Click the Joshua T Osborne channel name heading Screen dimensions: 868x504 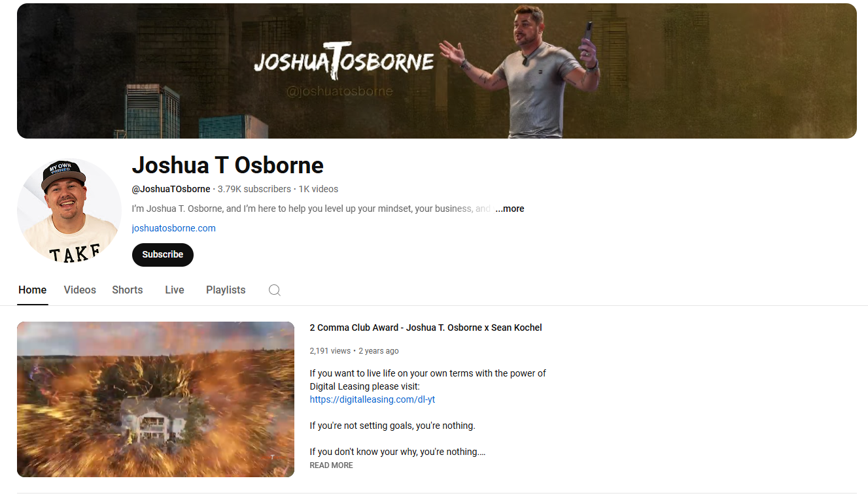[228, 165]
